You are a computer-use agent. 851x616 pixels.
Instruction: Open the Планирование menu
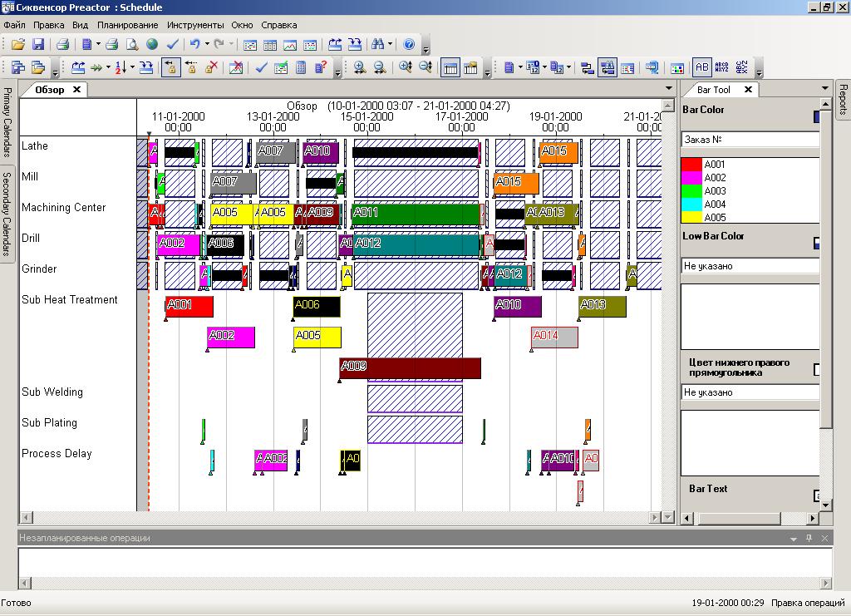127,25
